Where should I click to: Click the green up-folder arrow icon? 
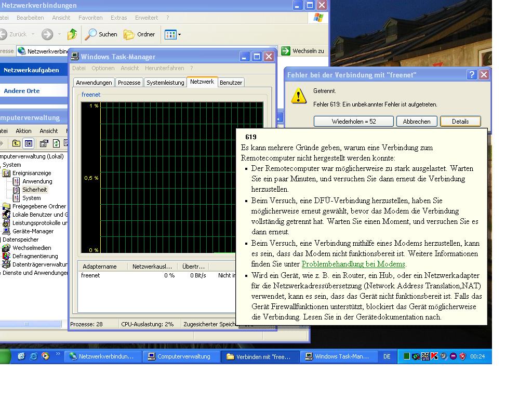(x=72, y=34)
